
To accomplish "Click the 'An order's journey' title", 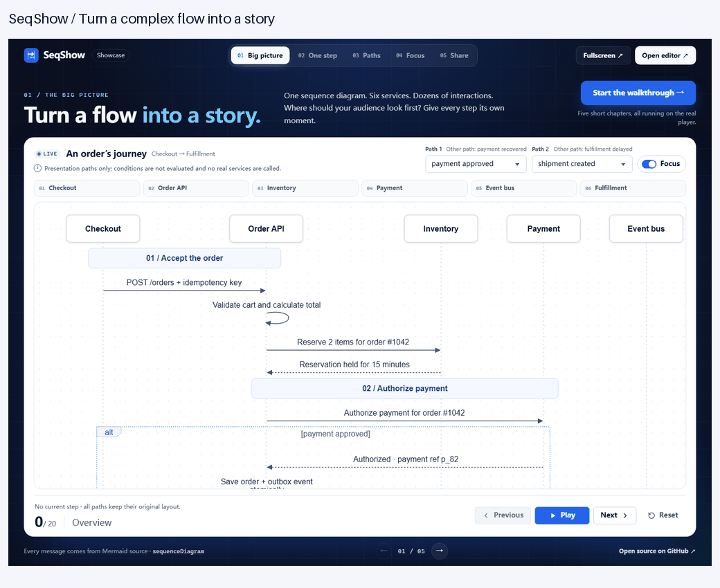I will 107,154.
